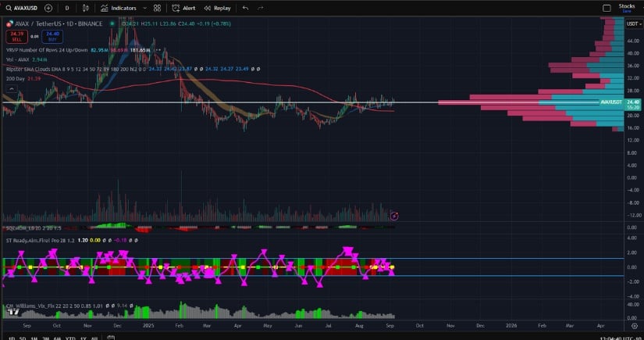This screenshot has width=644, height=340.
Task: Open the Stocks layout name menu
Action: [627, 5]
